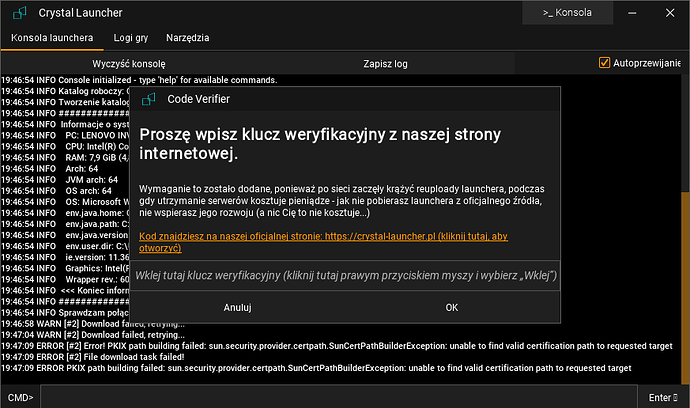Image resolution: width=690 pixels, height=408 pixels.
Task: Select the 19:47:04 WARN Download failed line
Action: [x=93, y=335]
